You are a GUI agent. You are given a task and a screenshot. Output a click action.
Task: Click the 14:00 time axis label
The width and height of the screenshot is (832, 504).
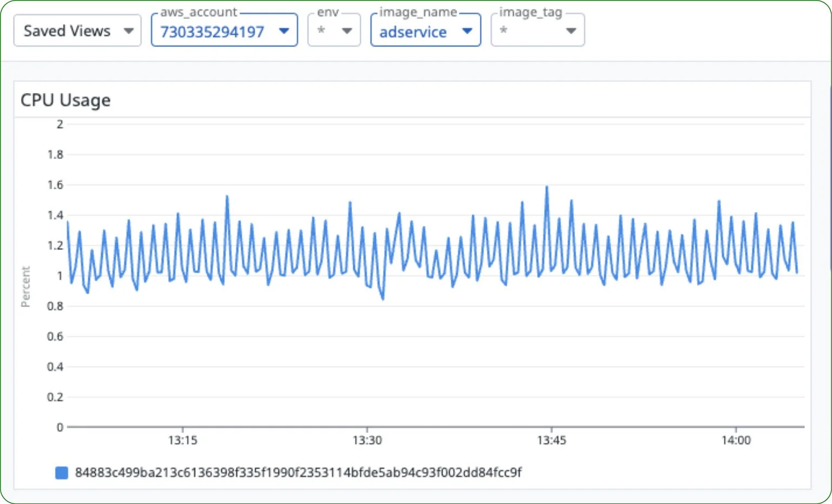(736, 440)
